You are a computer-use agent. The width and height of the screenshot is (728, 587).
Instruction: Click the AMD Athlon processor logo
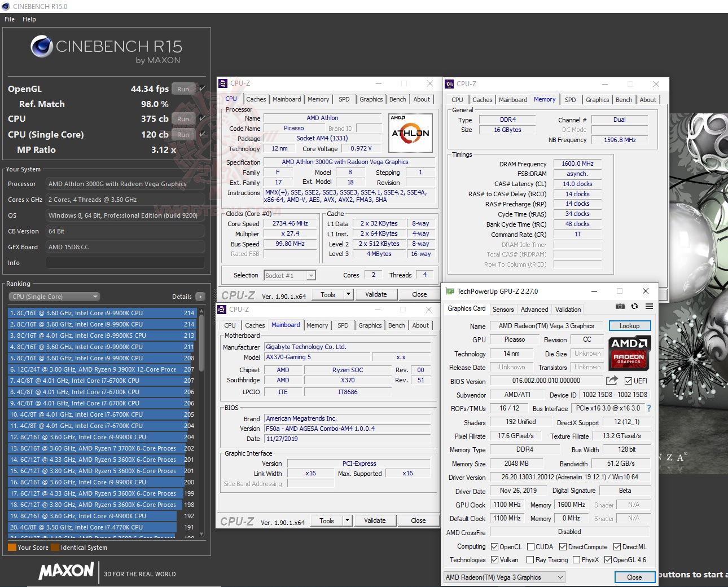[410, 133]
